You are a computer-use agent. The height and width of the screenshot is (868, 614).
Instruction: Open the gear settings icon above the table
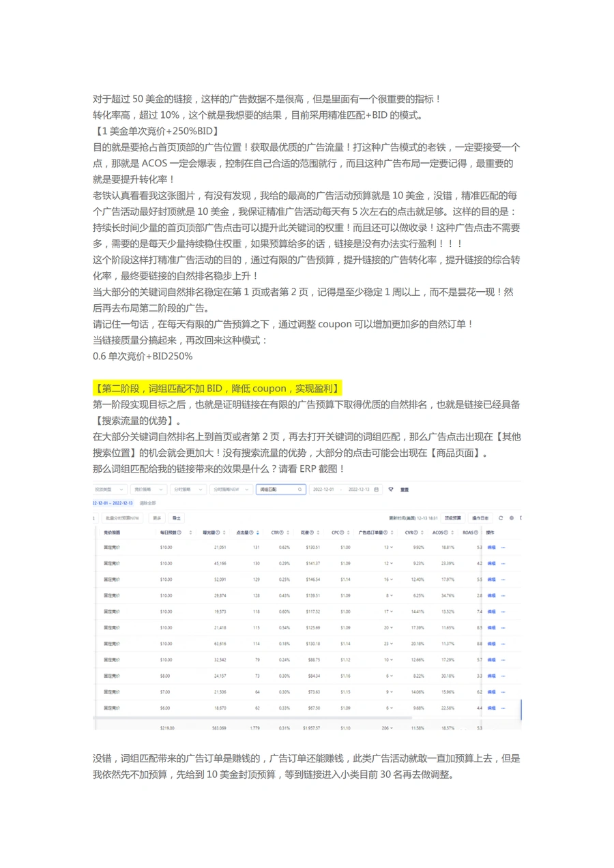(512, 518)
